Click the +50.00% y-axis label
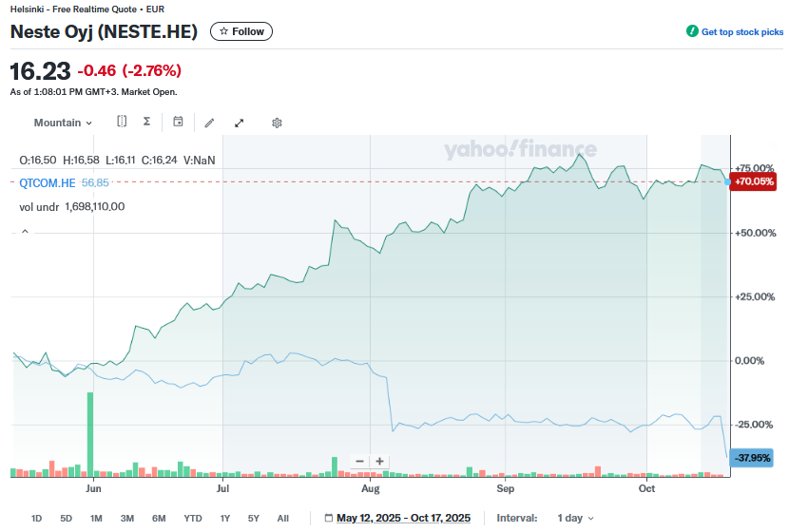This screenshot has height=532, width=789. pyautogui.click(x=756, y=233)
